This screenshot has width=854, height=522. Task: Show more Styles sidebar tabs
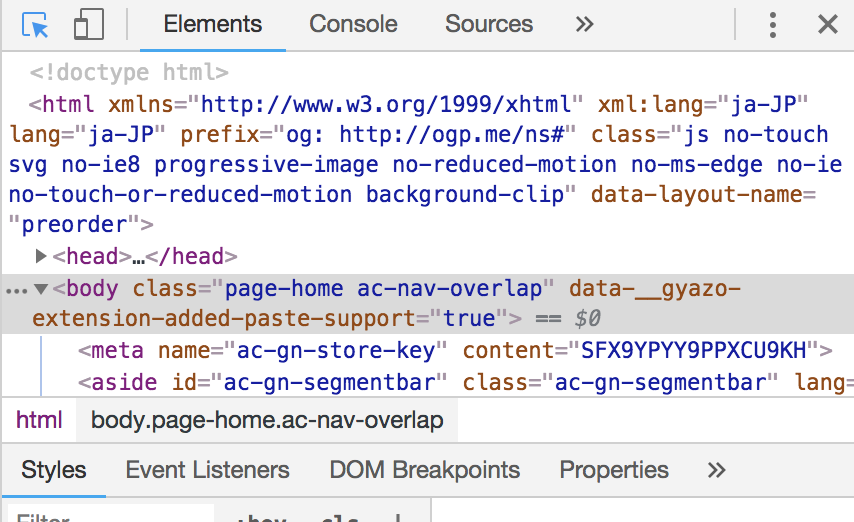tap(716, 470)
